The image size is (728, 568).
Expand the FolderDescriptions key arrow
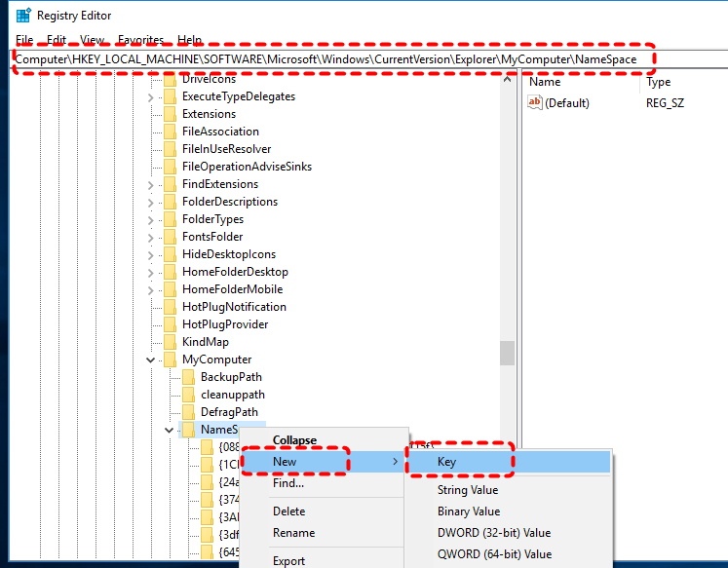(x=150, y=202)
